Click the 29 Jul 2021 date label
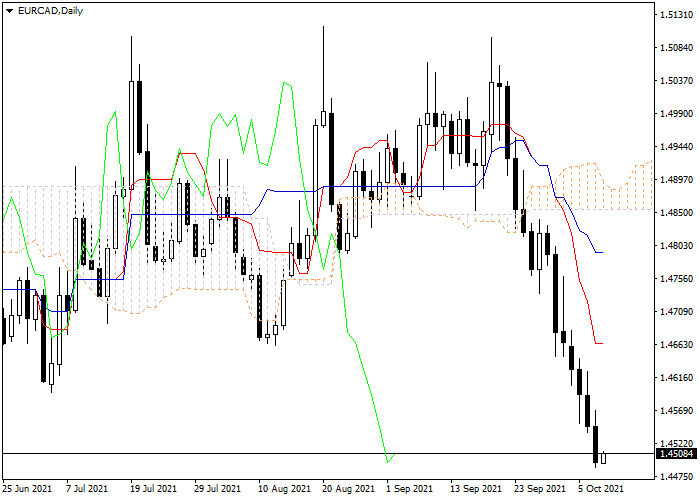The image size is (700, 500). (x=218, y=488)
